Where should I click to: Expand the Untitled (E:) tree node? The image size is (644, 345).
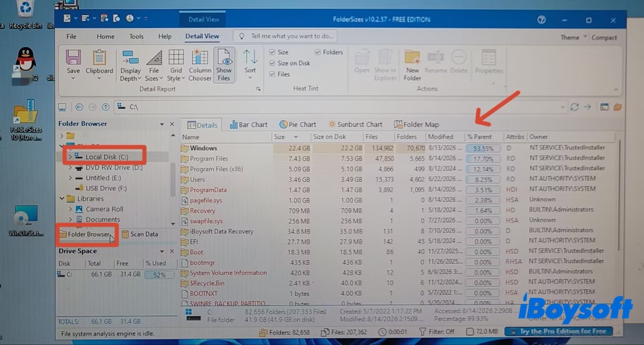point(70,177)
